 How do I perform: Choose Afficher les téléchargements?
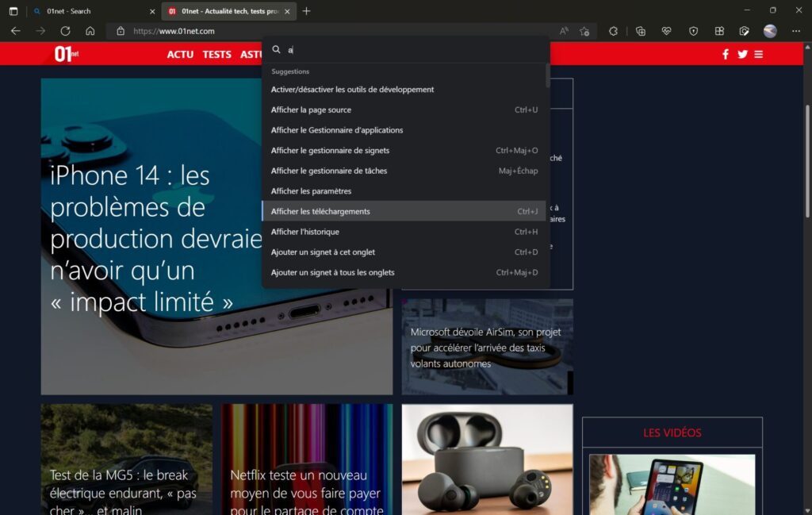click(404, 211)
